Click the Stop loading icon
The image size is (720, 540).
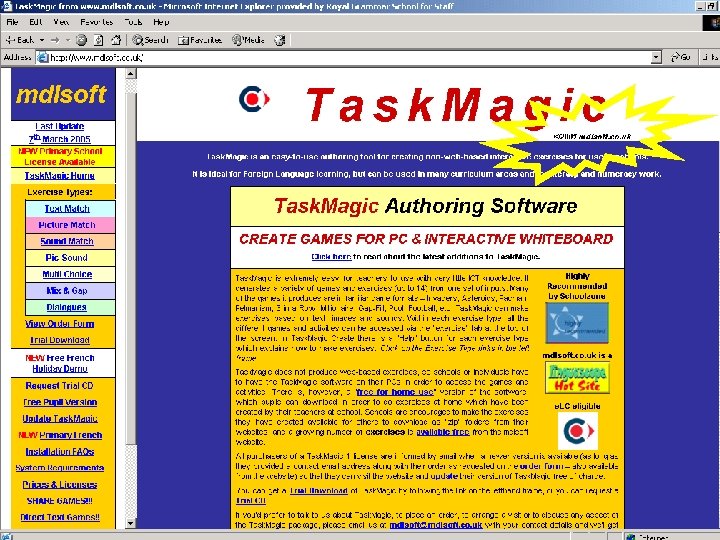pos(81,40)
